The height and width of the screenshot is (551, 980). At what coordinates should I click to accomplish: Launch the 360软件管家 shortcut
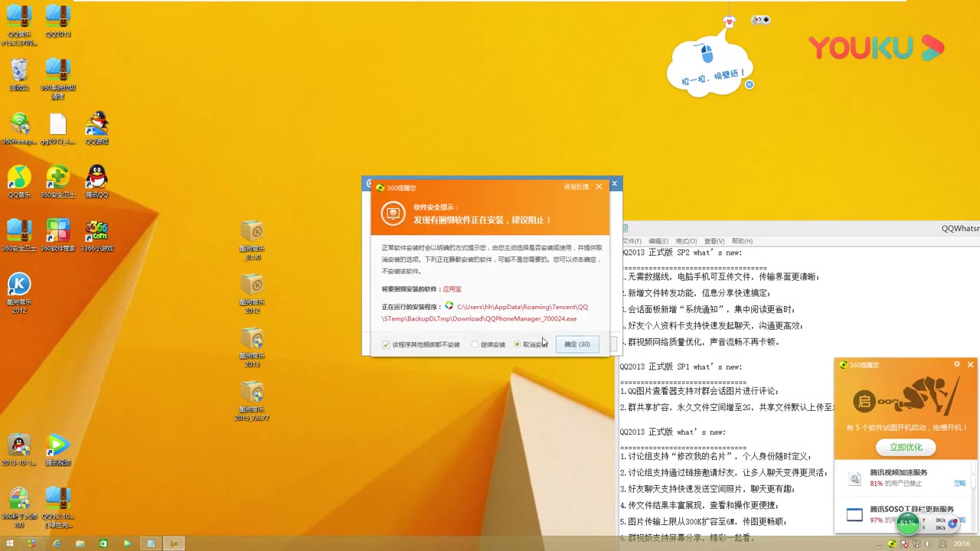(x=58, y=235)
